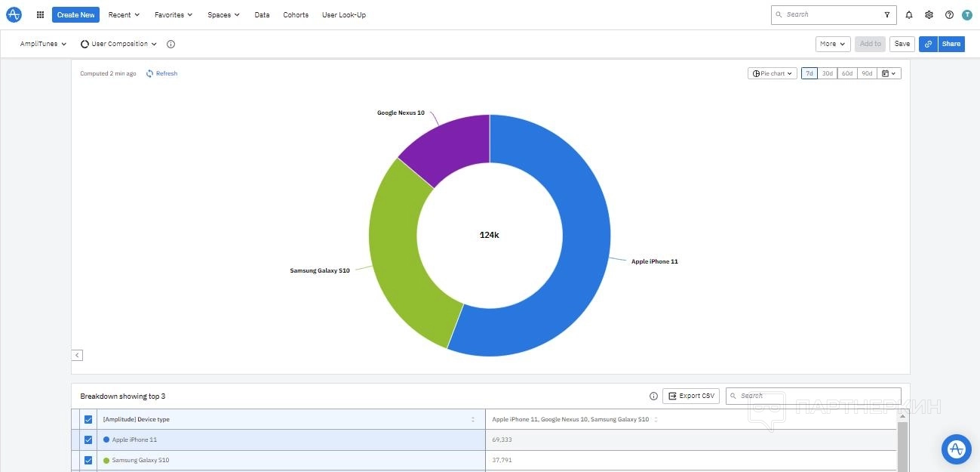Viewport: 980px width, 472px height.
Task: Collapse the side panel with left arrow
Action: (77, 355)
